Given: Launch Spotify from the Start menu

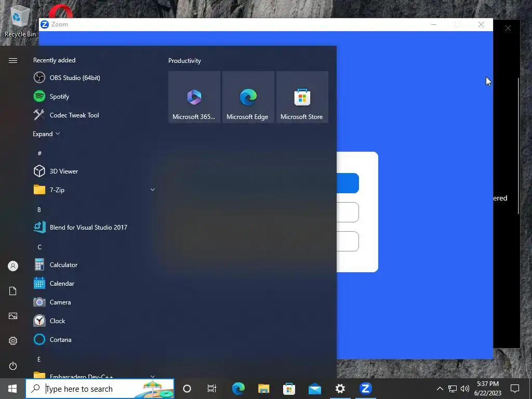Looking at the screenshot, I should [x=95, y=96].
